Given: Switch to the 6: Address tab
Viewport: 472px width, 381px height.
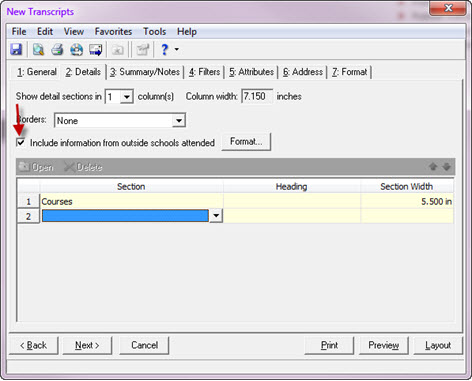Looking at the screenshot, I should 303,72.
